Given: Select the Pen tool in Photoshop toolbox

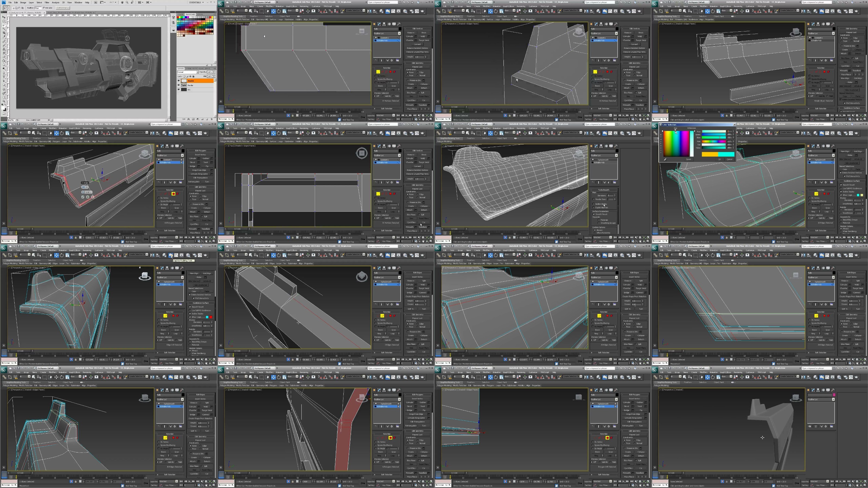Looking at the screenshot, I should (4, 73).
